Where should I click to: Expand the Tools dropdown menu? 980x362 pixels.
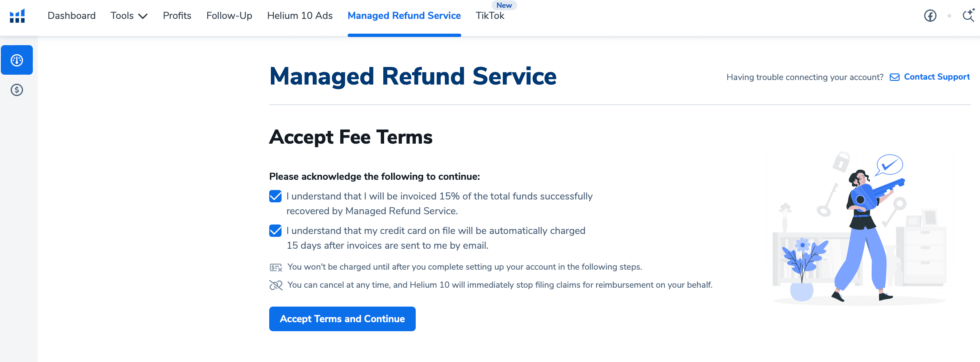(x=129, y=16)
